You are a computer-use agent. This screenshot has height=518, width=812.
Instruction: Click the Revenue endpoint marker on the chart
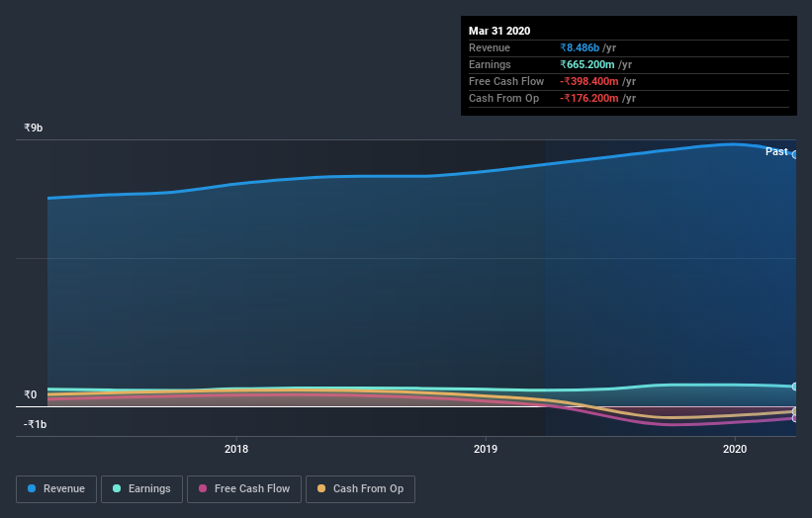pos(795,154)
